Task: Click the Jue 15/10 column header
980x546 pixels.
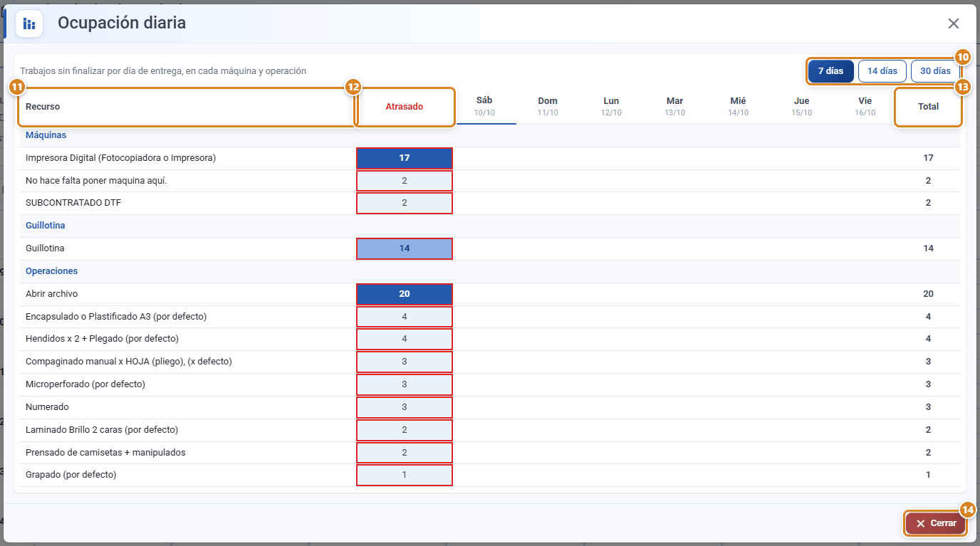Action: click(801, 106)
